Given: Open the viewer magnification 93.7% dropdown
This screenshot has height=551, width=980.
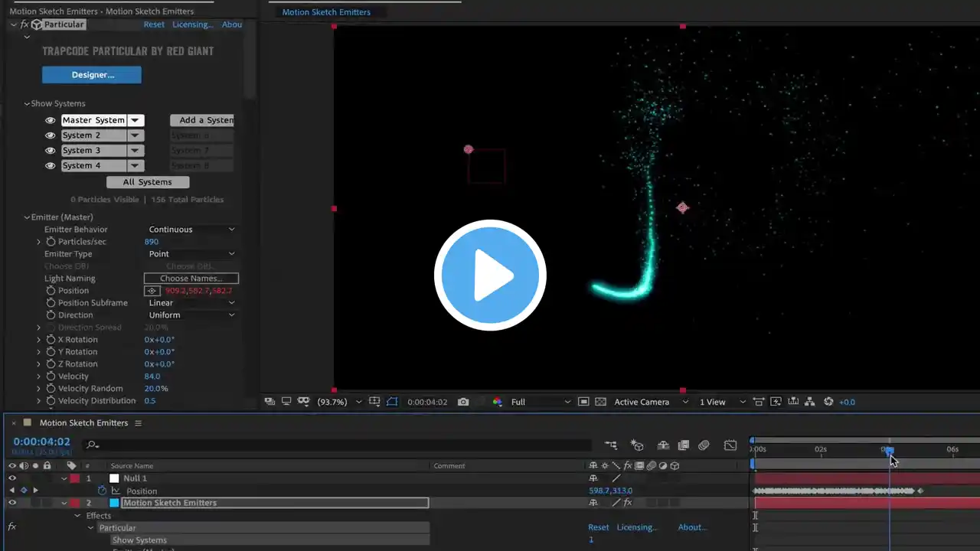Looking at the screenshot, I should click(x=339, y=402).
